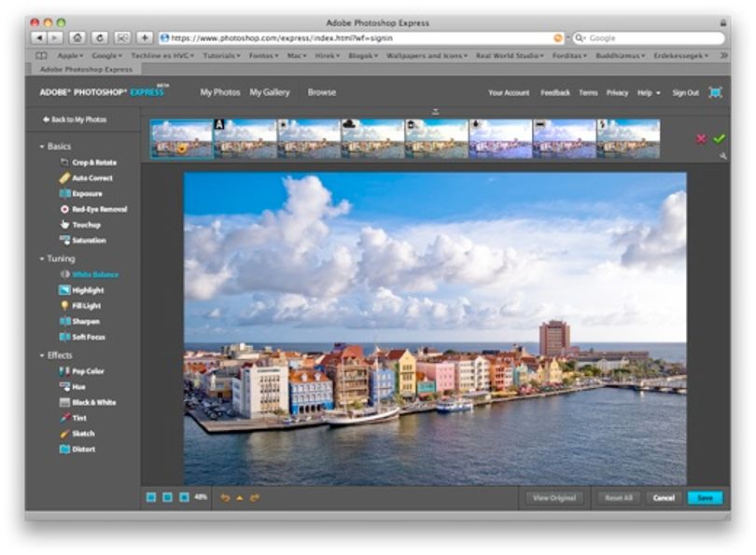Go back to My Photos link

coord(75,119)
